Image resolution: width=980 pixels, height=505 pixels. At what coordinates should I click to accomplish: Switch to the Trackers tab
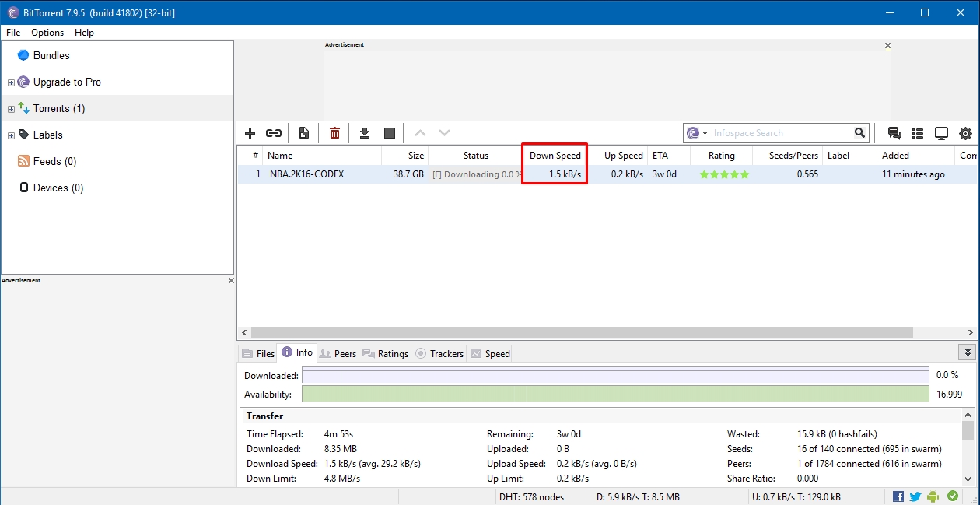(439, 353)
